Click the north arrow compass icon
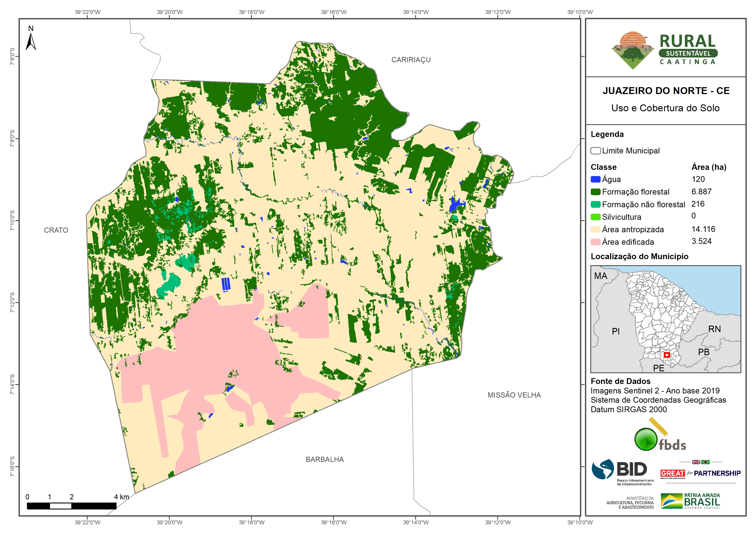756x534 pixels. click(31, 41)
